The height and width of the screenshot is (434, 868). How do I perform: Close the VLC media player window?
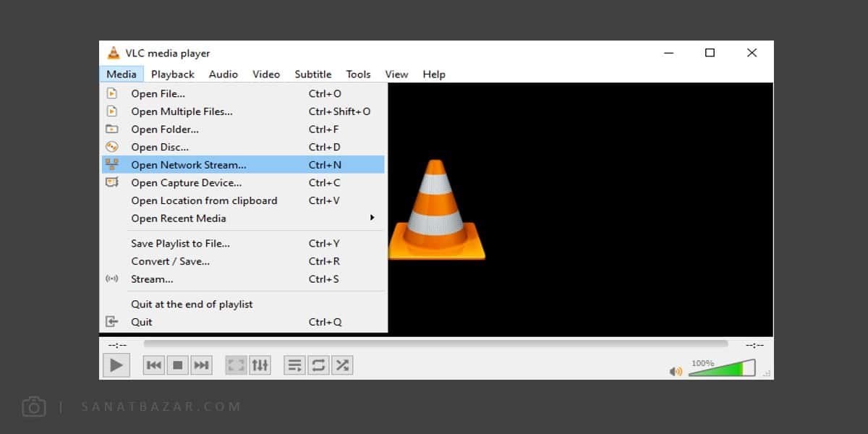pos(752,53)
